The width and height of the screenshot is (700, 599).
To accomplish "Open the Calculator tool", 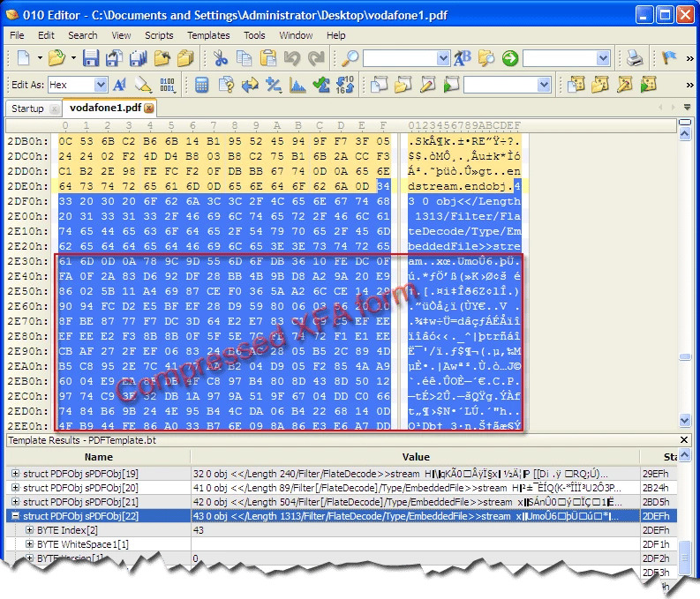I will [202, 85].
